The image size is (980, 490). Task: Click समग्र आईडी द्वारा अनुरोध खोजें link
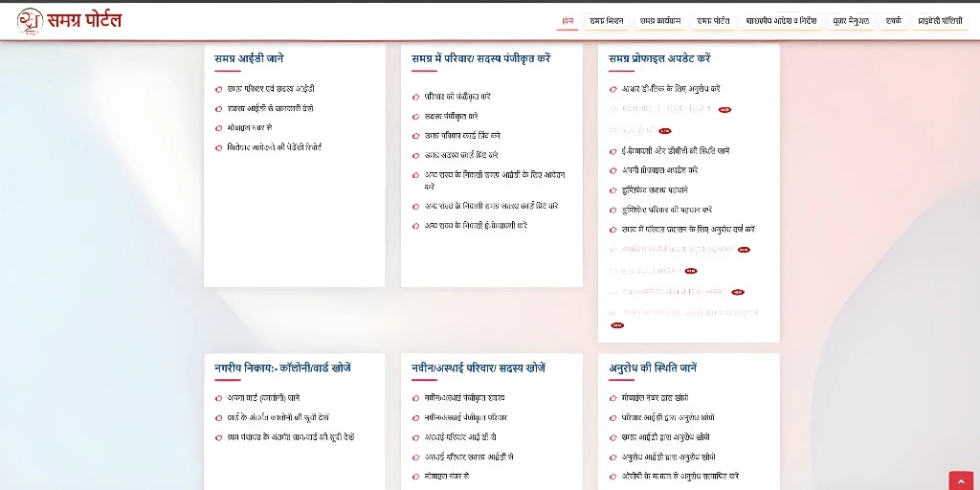[x=665, y=437]
